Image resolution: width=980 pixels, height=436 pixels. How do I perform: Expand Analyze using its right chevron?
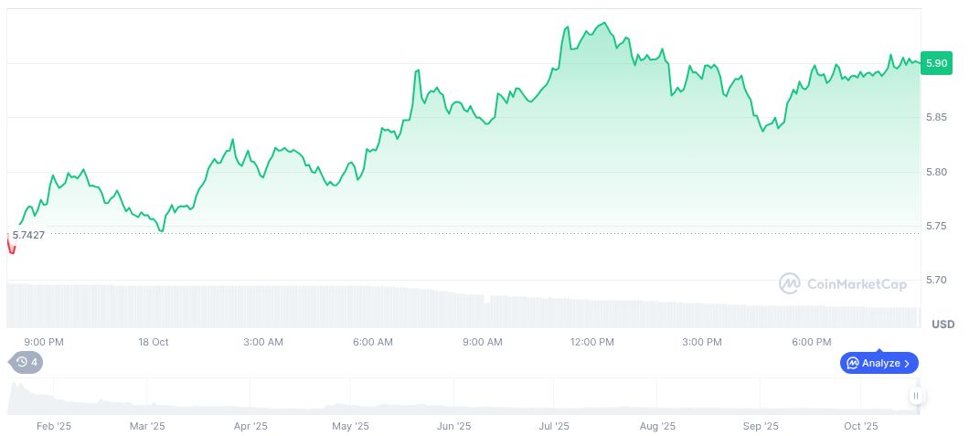pyautogui.click(x=907, y=363)
